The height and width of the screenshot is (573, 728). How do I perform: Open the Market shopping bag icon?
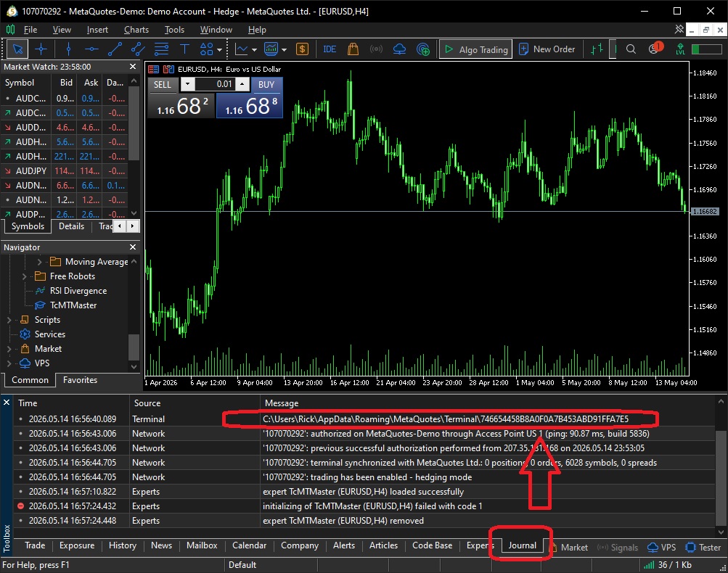(x=353, y=49)
